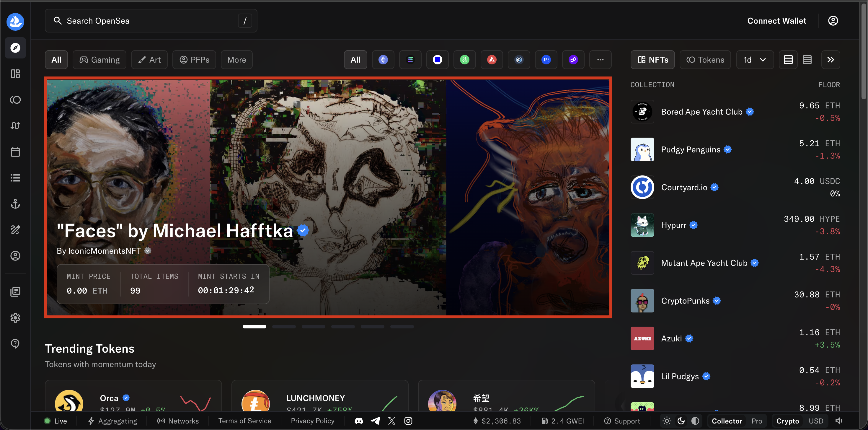This screenshot has height=430, width=868.
Task: Open the 1d timeframe dropdown
Action: 755,60
